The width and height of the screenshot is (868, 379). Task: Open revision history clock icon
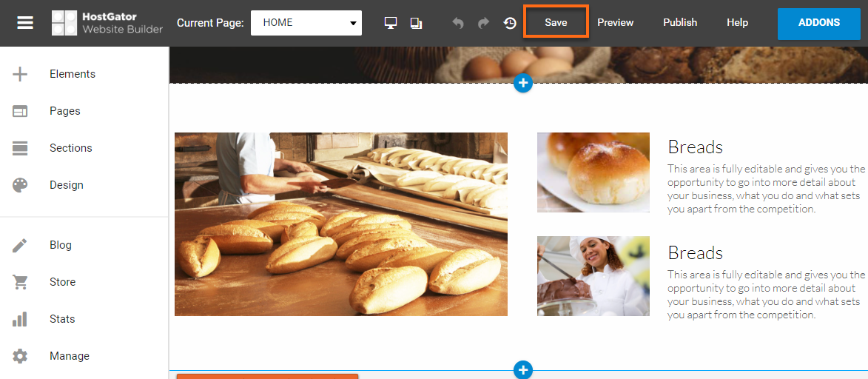tap(510, 23)
